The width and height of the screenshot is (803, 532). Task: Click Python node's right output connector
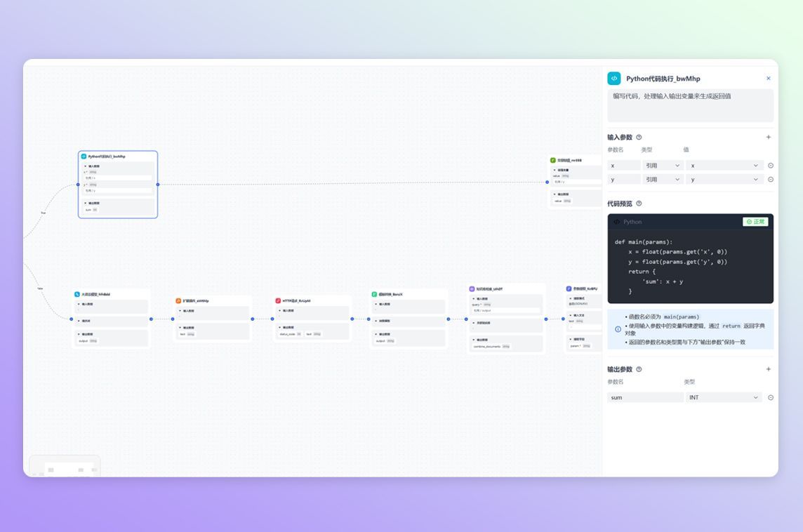(158, 185)
